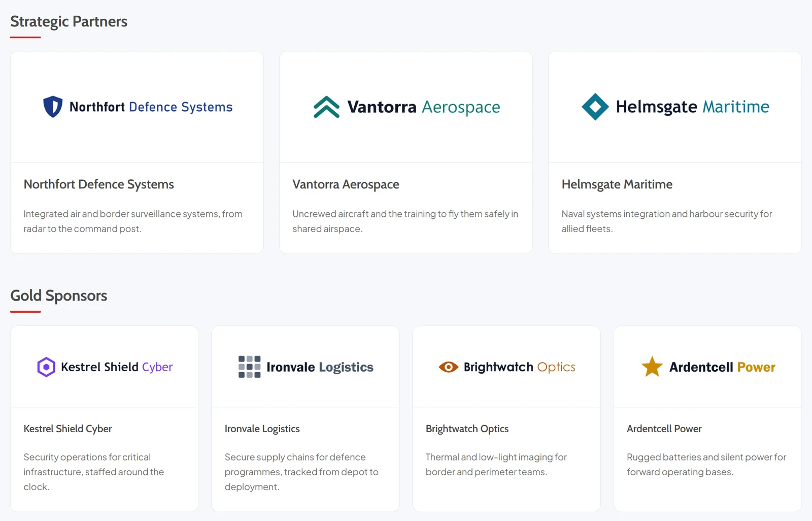Click the Helmsgate Maritime logo wordmark

pyautogui.click(x=693, y=107)
